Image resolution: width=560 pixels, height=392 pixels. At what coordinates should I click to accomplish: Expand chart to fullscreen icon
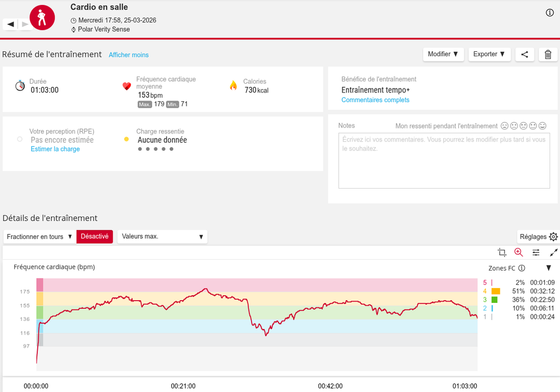(553, 252)
